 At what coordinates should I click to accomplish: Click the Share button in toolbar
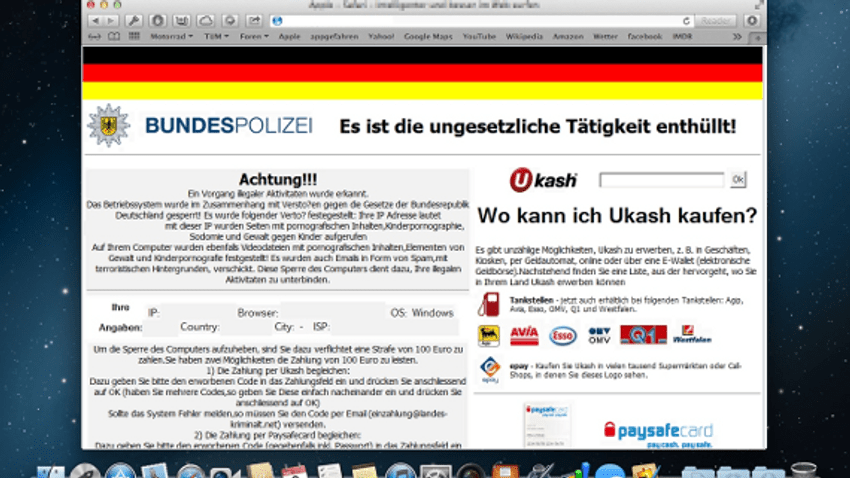tap(254, 21)
